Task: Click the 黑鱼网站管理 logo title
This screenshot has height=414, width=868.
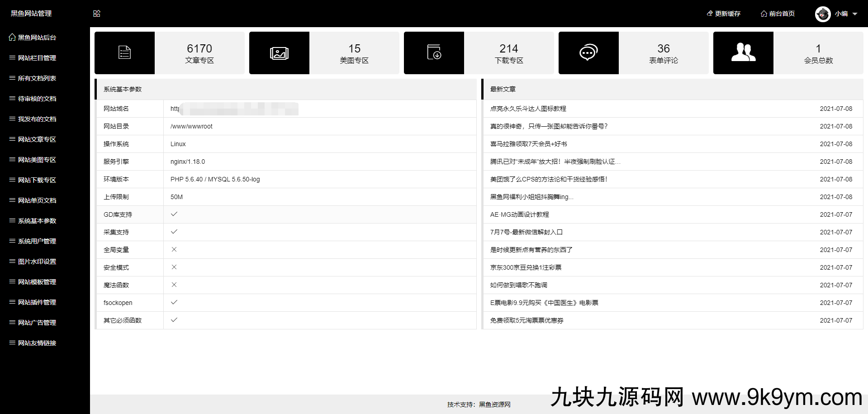Action: [x=31, y=14]
